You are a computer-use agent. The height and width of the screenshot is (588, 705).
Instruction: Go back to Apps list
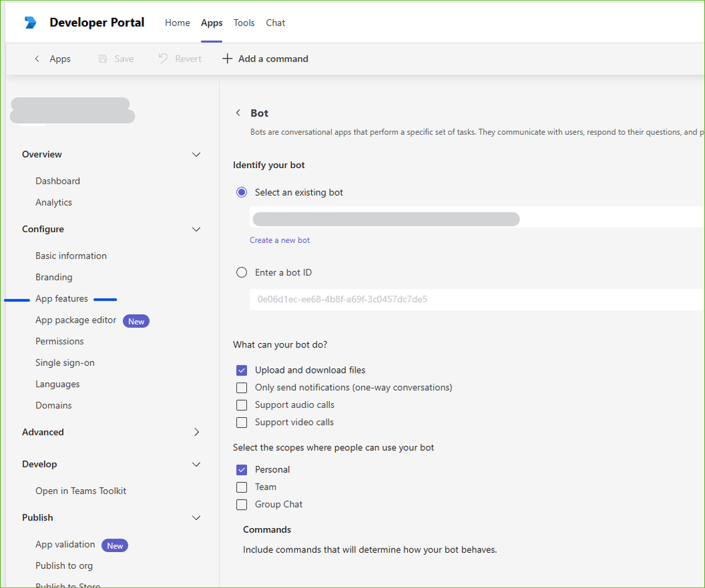click(x=60, y=59)
